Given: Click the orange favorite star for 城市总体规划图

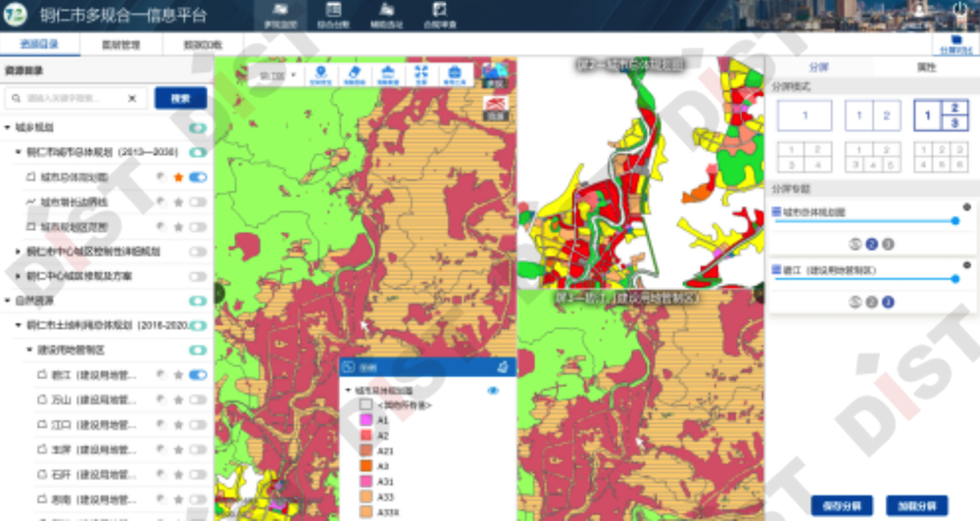Looking at the screenshot, I should [x=178, y=177].
